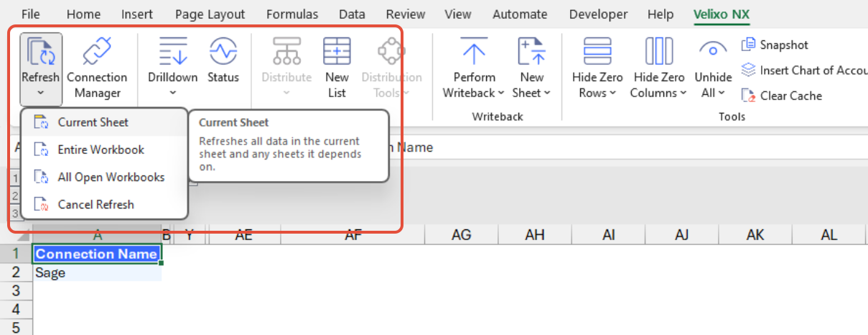Click the Refresh icon in Velixo ribbon

(x=41, y=52)
